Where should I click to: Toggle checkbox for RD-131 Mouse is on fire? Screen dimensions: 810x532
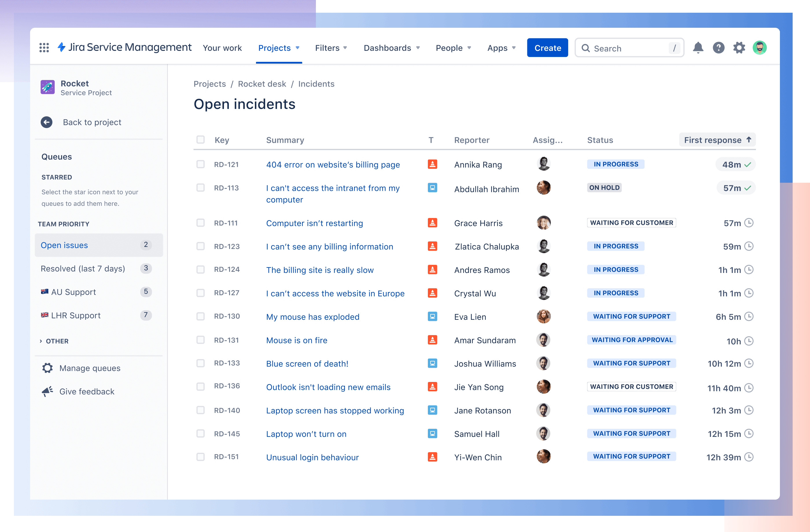coord(201,340)
